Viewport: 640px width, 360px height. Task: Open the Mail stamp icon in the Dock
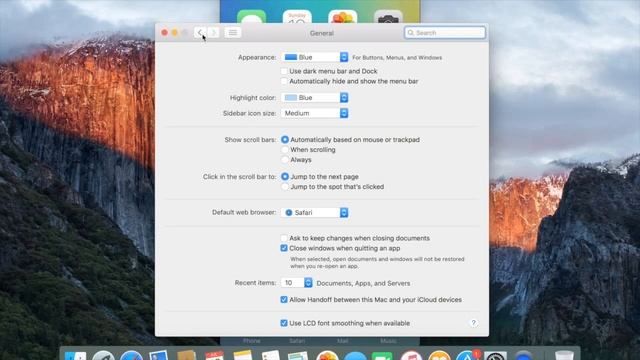pos(158,355)
